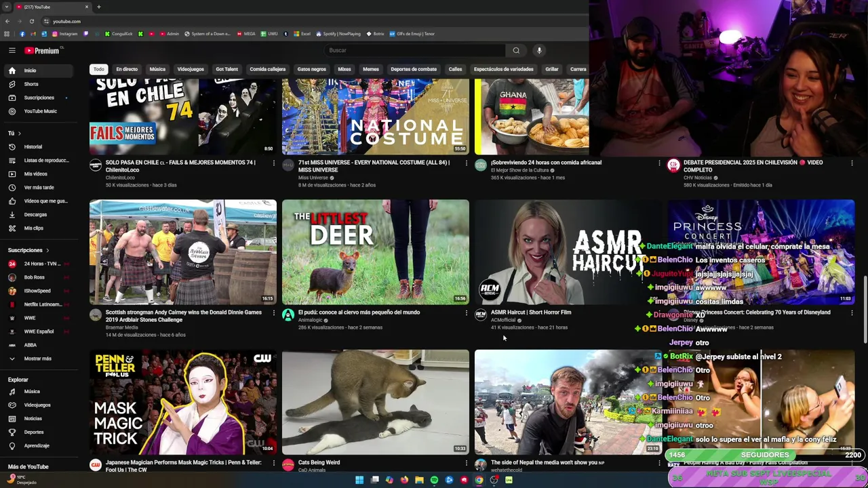The width and height of the screenshot is (868, 488).
Task: Go back in the browser
Action: point(7,21)
